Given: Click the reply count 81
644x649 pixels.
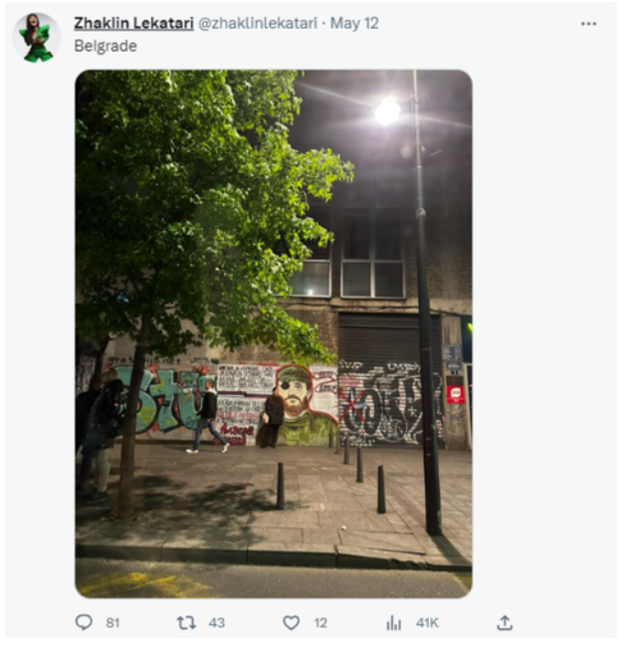Looking at the screenshot, I should tap(112, 622).
